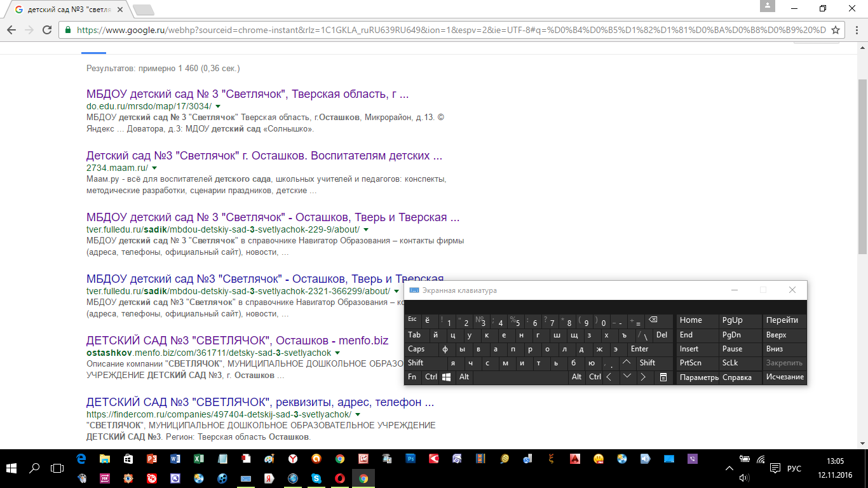Open Viber from the taskbar
Screen dimensions: 868x488
[693, 459]
